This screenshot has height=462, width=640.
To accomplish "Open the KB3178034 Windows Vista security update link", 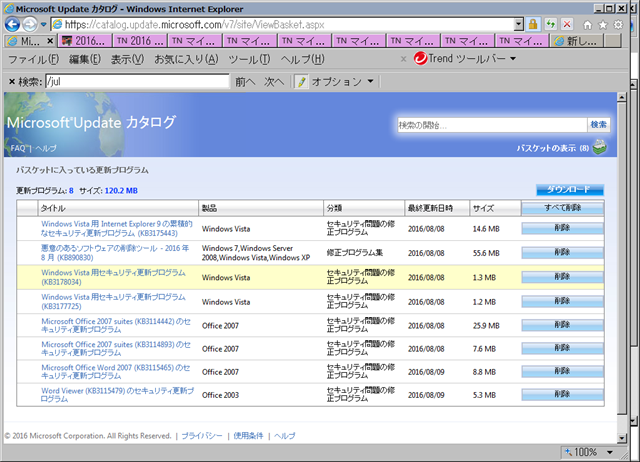I will tap(113, 277).
